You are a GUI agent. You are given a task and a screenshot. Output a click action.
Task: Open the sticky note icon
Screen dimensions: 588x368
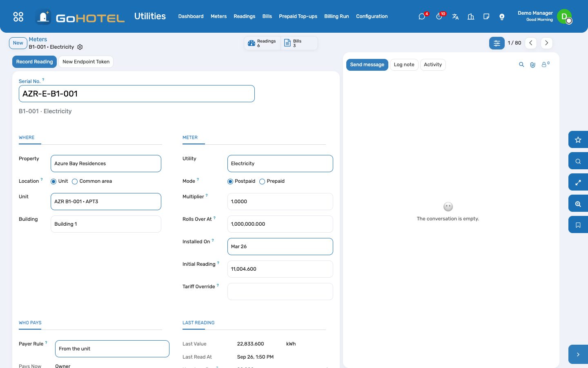click(x=486, y=16)
